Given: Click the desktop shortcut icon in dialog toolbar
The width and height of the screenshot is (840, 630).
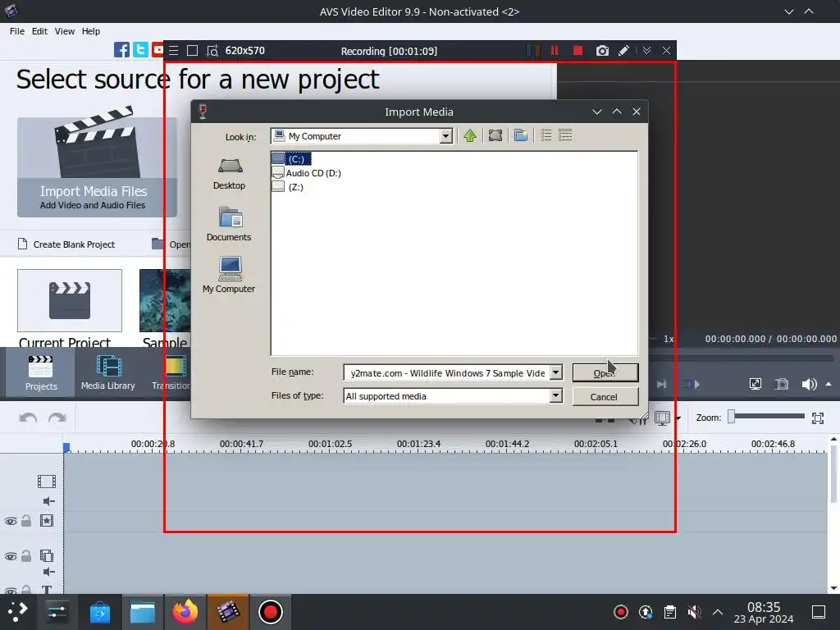Looking at the screenshot, I should pos(495,135).
